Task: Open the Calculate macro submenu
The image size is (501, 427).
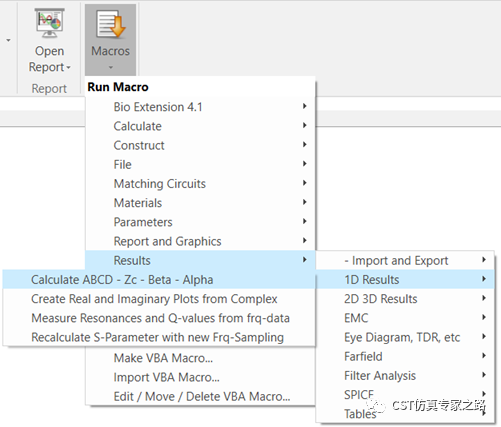Action: tap(200, 126)
